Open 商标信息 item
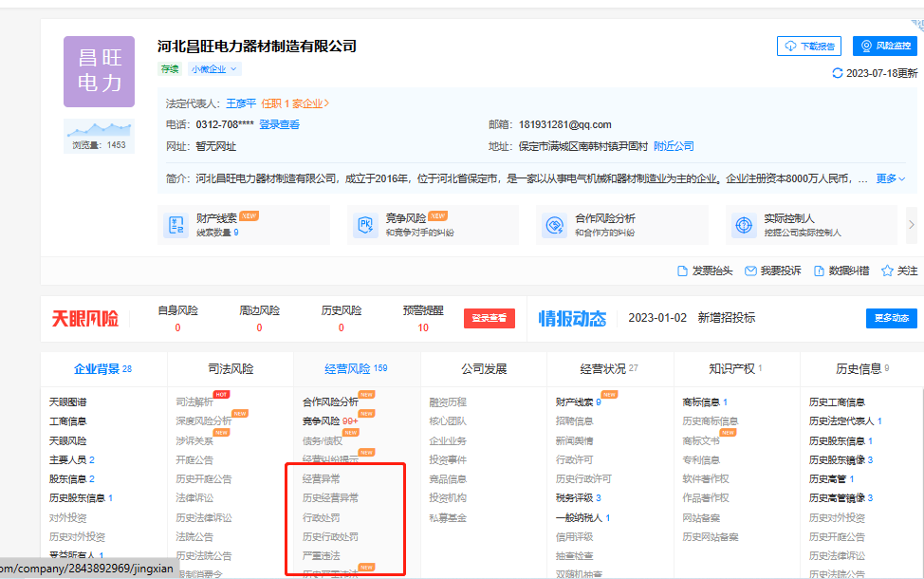The height and width of the screenshot is (579, 924). (706, 402)
